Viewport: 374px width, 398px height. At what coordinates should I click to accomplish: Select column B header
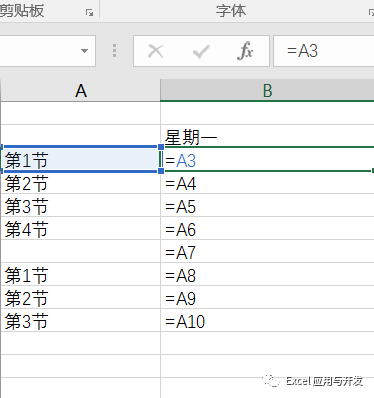(x=267, y=90)
